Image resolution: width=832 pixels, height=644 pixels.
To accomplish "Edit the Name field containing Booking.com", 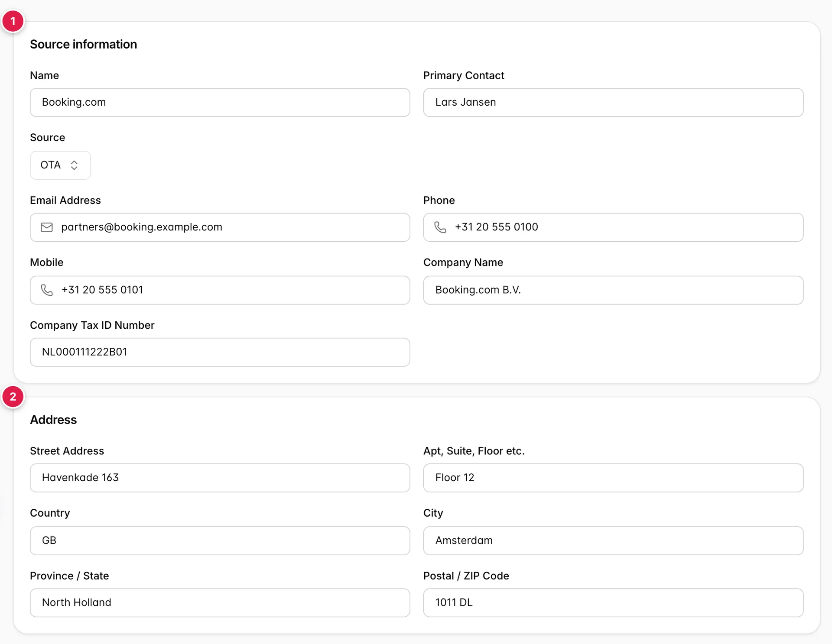I will tap(220, 102).
